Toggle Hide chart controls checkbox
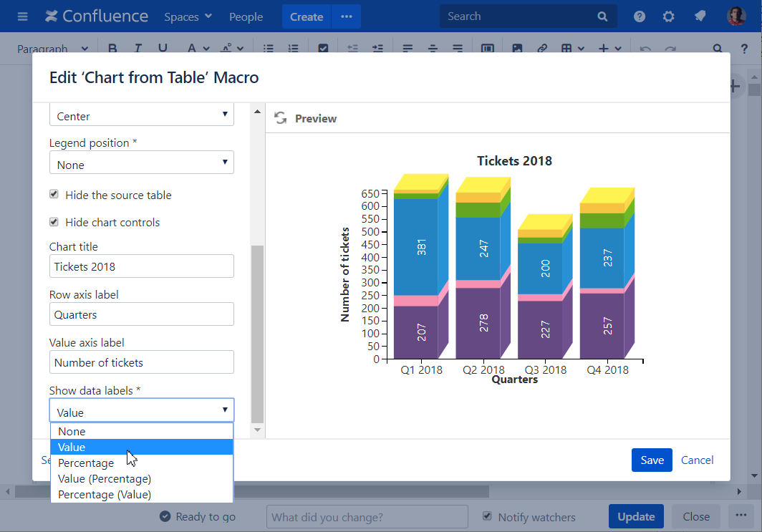 click(x=54, y=222)
